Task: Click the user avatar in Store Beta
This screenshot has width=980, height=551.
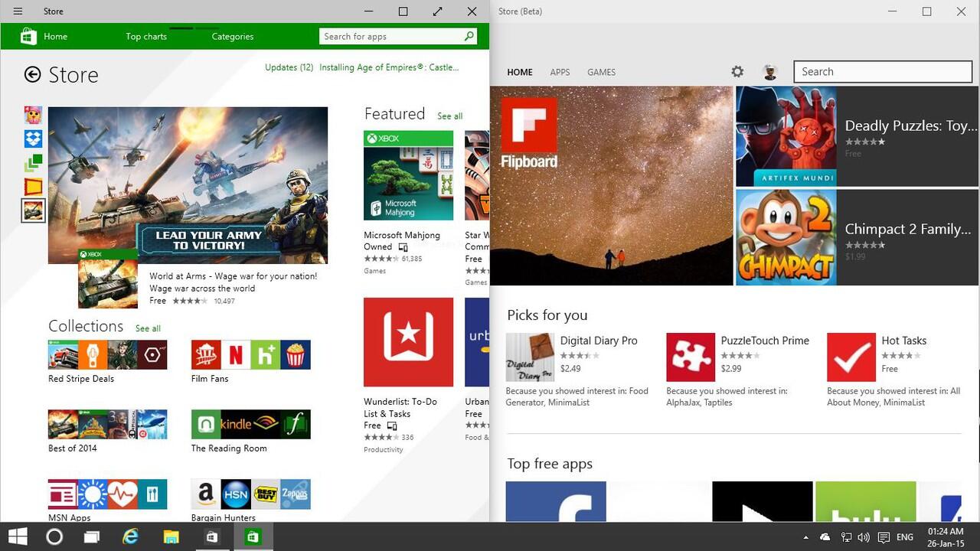Action: coord(770,72)
